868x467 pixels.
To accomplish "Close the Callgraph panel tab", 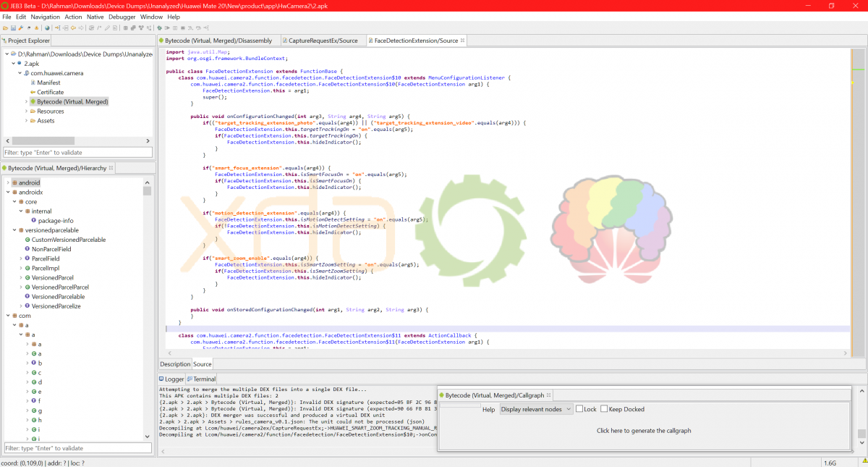I will pos(550,395).
